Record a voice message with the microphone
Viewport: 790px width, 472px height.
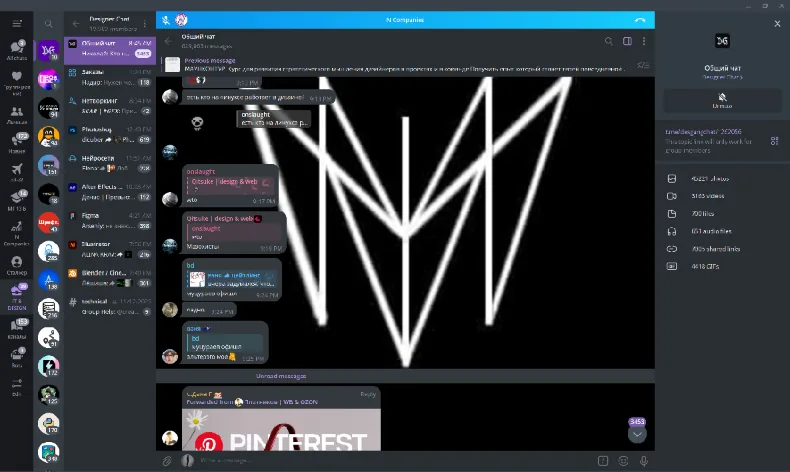click(644, 460)
